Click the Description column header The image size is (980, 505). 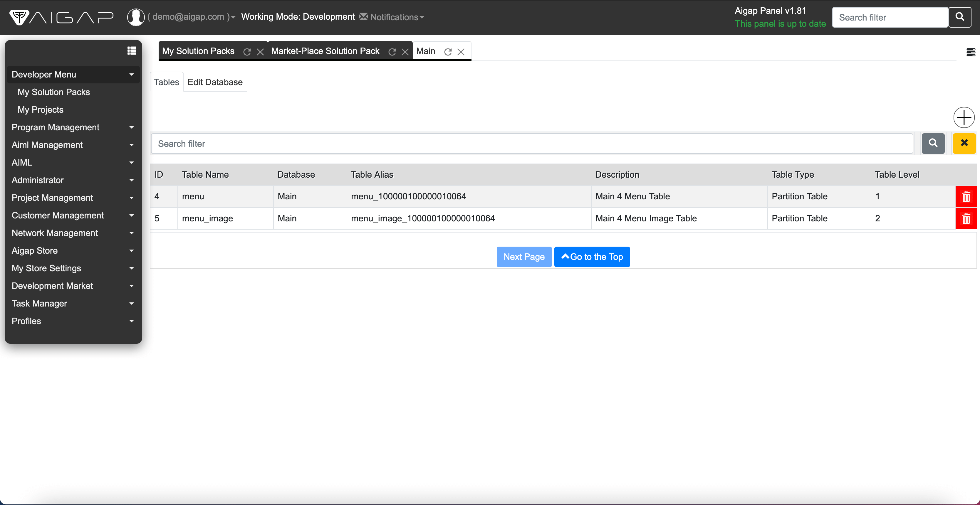[617, 174]
